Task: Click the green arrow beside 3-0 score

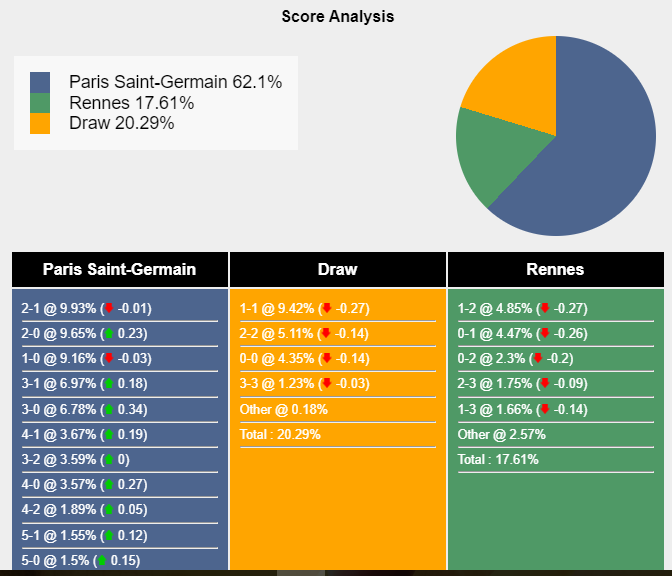Action: 107,409
